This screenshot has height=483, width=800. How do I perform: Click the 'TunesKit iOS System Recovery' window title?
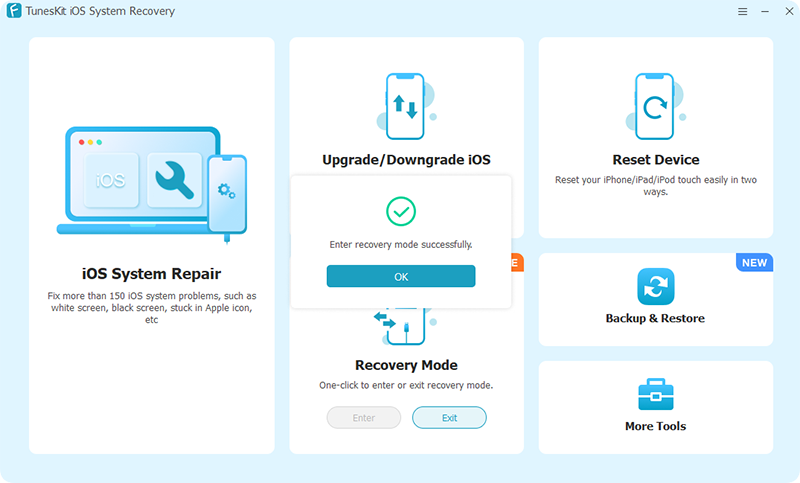pos(100,11)
